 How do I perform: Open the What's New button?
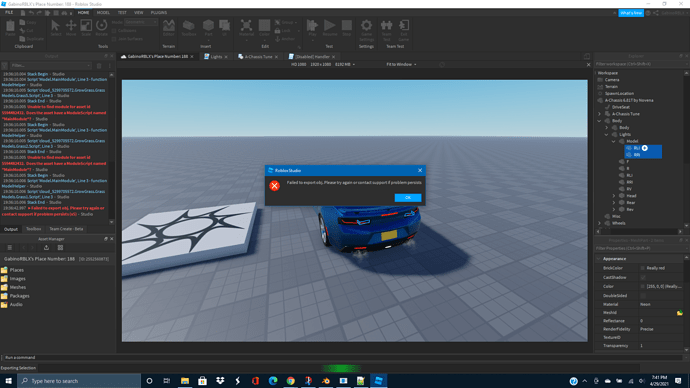click(x=631, y=13)
